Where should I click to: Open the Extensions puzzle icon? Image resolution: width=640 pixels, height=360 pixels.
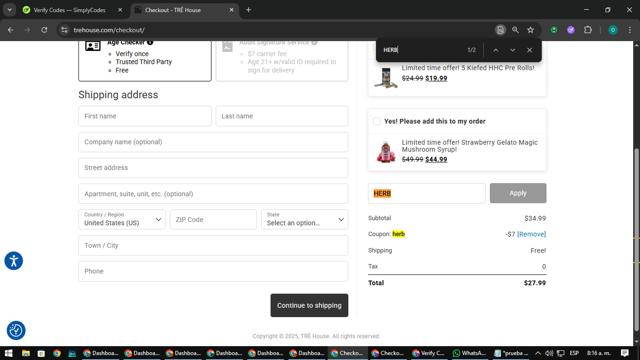588,30
